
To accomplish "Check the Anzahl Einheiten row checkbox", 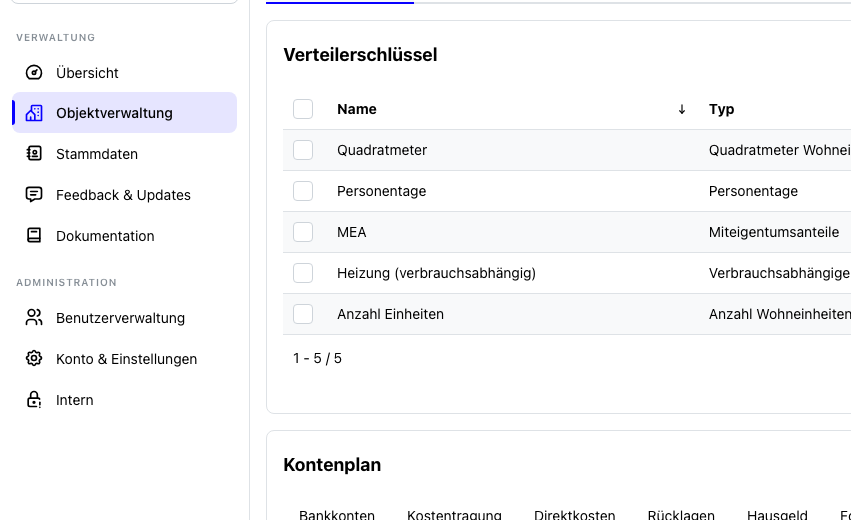I will click(303, 314).
